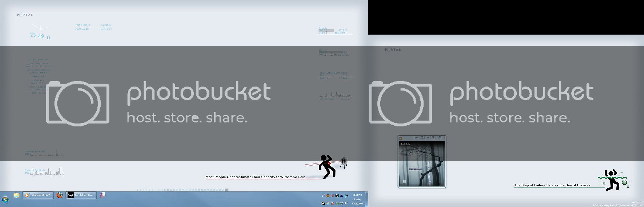Select day 30 in calendar number strip
Viewport: 644px width, 207px height.
pyautogui.click(x=226, y=190)
